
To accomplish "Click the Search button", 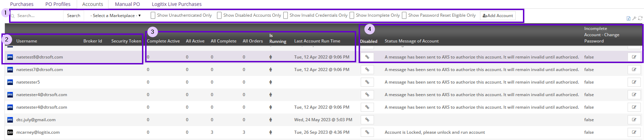I will 74,16.
